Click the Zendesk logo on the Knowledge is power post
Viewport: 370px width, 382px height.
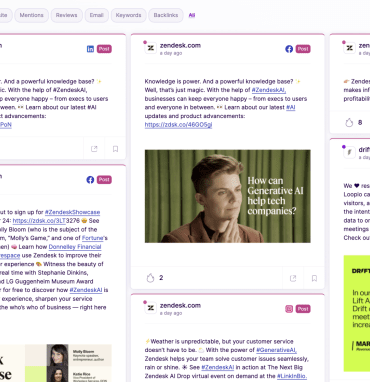tap(151, 48)
